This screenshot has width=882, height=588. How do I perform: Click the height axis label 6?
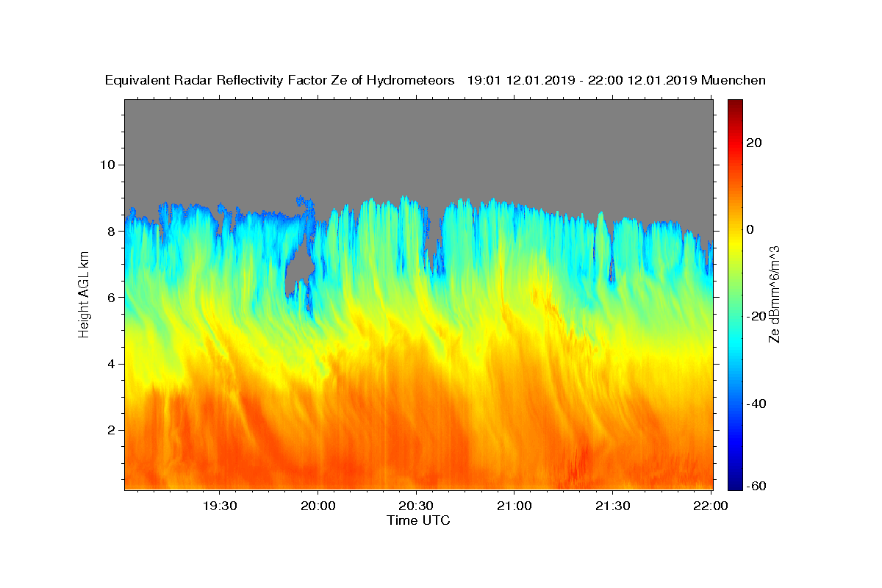(x=112, y=297)
